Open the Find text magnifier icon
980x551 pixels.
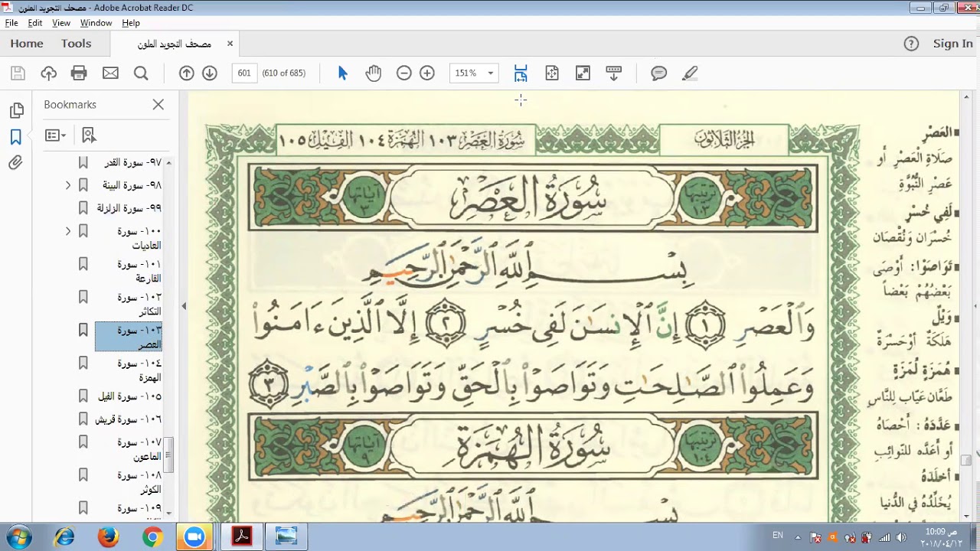141,73
